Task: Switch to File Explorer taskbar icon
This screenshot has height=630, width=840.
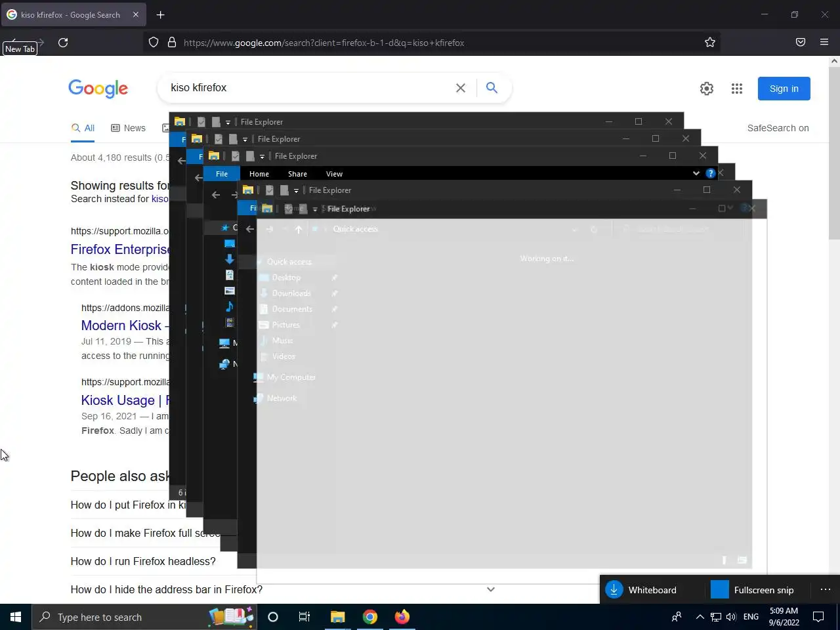Action: [x=337, y=617]
